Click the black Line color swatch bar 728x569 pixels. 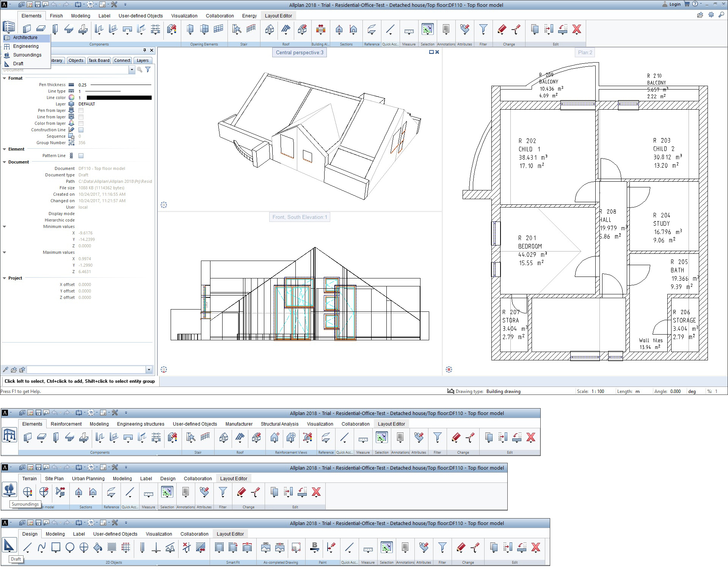[119, 97]
